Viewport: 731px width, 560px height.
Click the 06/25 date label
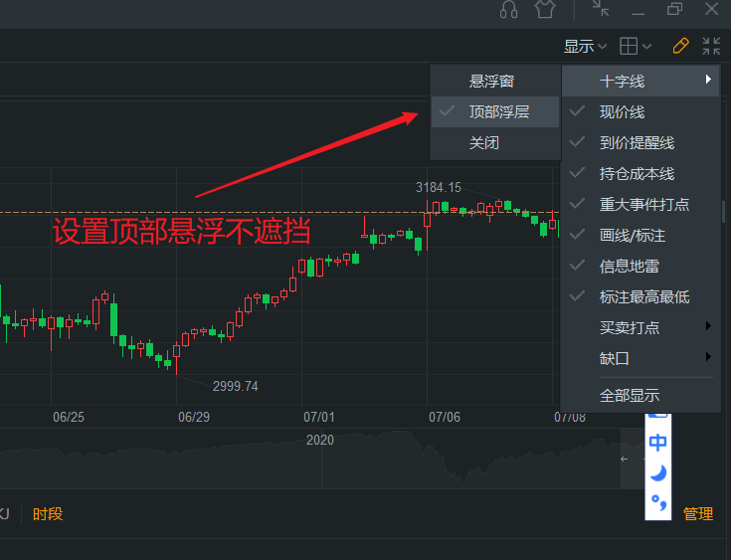[x=69, y=417]
